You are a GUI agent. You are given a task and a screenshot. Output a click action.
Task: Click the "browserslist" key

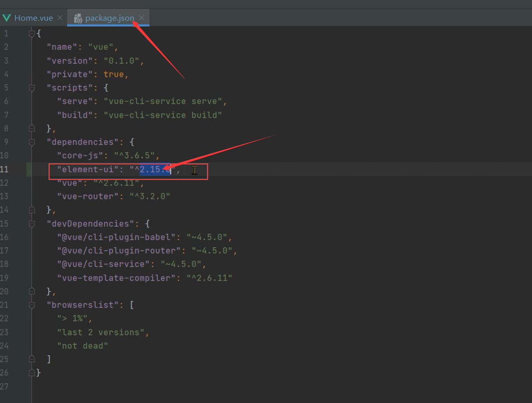click(82, 305)
